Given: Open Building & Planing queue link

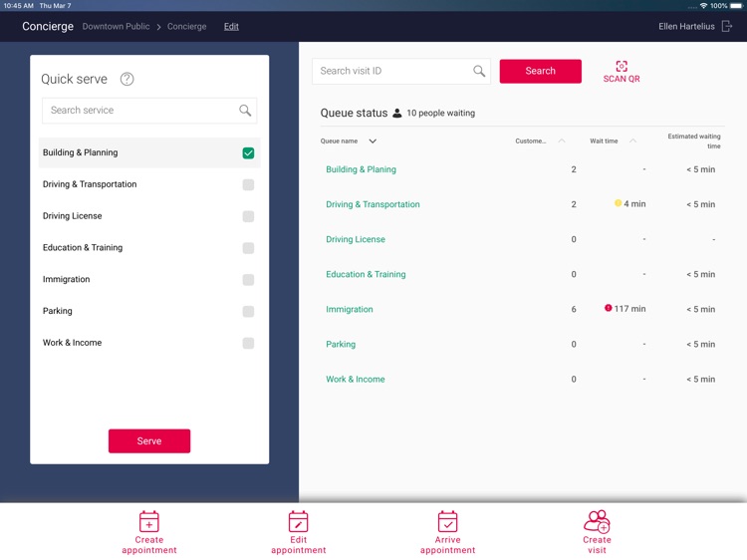Looking at the screenshot, I should point(361,169).
